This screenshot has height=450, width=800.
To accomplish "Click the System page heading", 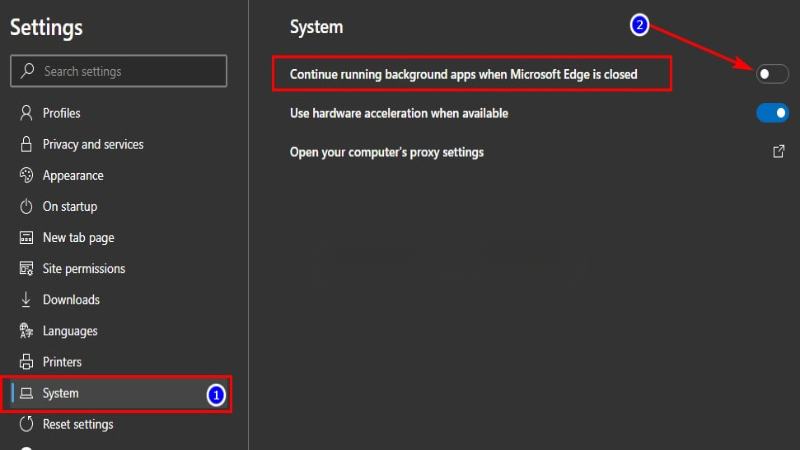I will (316, 27).
